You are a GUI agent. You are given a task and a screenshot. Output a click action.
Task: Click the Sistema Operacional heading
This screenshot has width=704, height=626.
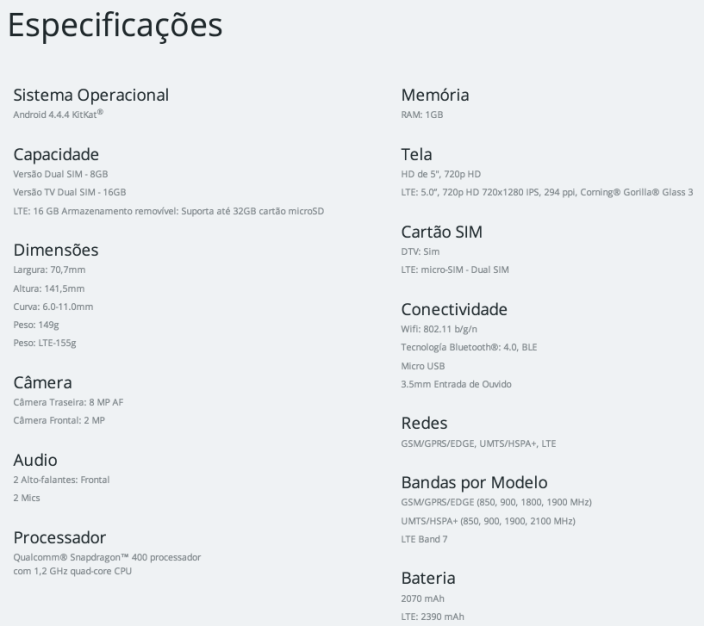point(90,95)
